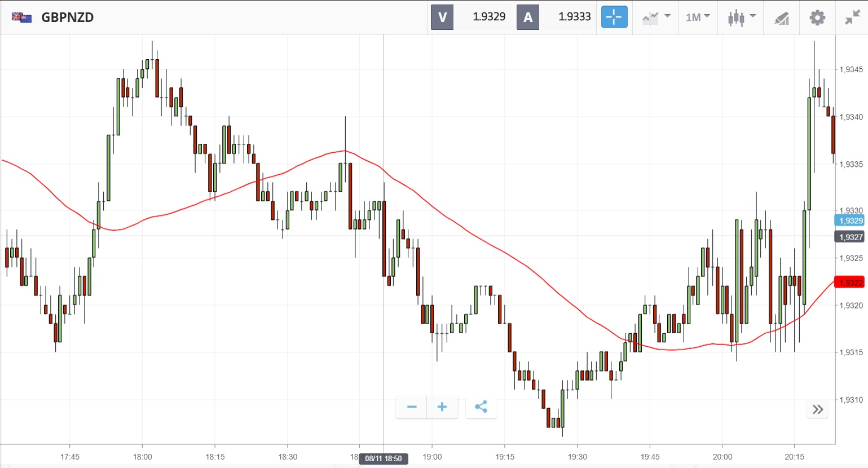The width and height of the screenshot is (868, 468).
Task: Toggle the crosshair cursor button
Action: (x=614, y=17)
